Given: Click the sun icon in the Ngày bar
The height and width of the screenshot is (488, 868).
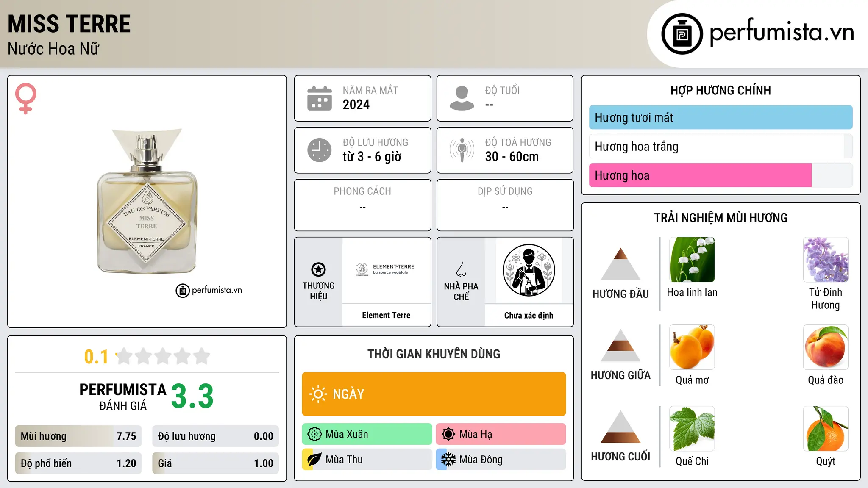Looking at the screenshot, I should pos(318,394).
